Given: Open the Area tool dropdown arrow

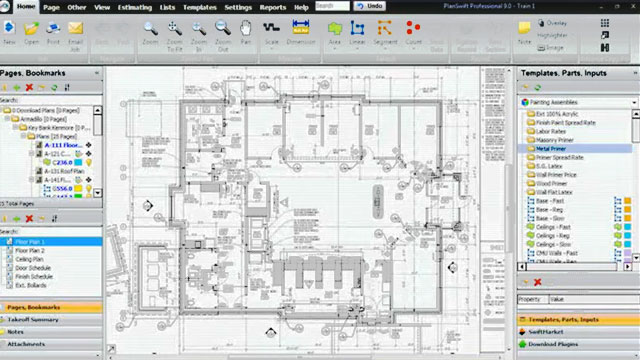Looking at the screenshot, I should click(x=334, y=50).
